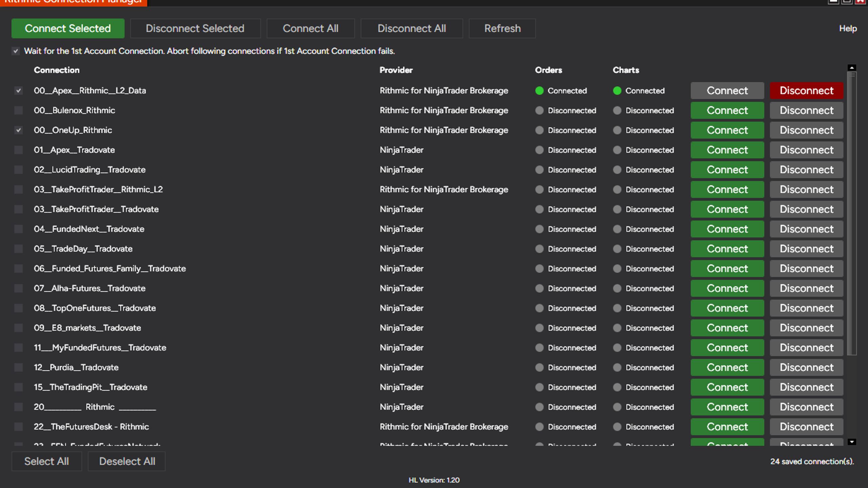This screenshot has width=868, height=488.
Task: Check the 12__Purdia__Tradovate checkbox
Action: [x=18, y=367]
